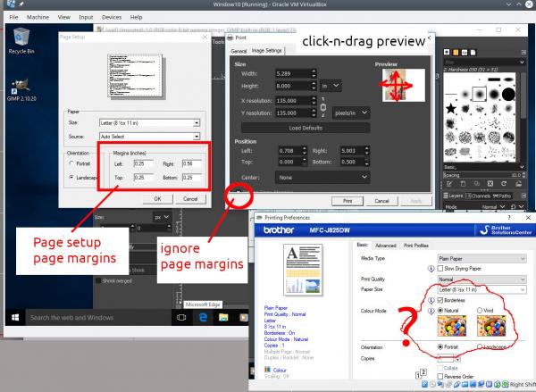Click the Load Defaults button

tap(306, 128)
